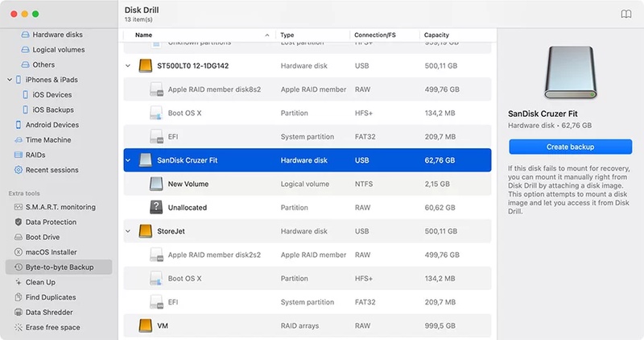Click the NTFS file system cell

(364, 184)
